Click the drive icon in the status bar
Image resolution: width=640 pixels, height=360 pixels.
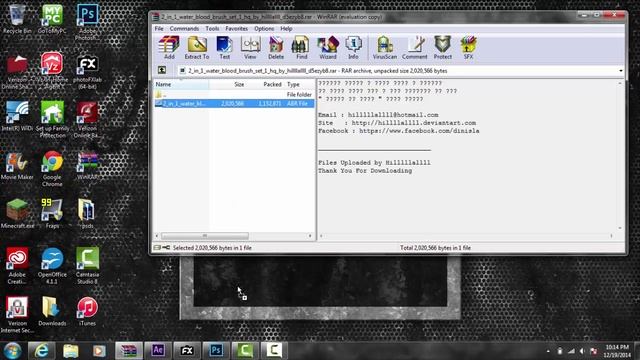pos(157,247)
